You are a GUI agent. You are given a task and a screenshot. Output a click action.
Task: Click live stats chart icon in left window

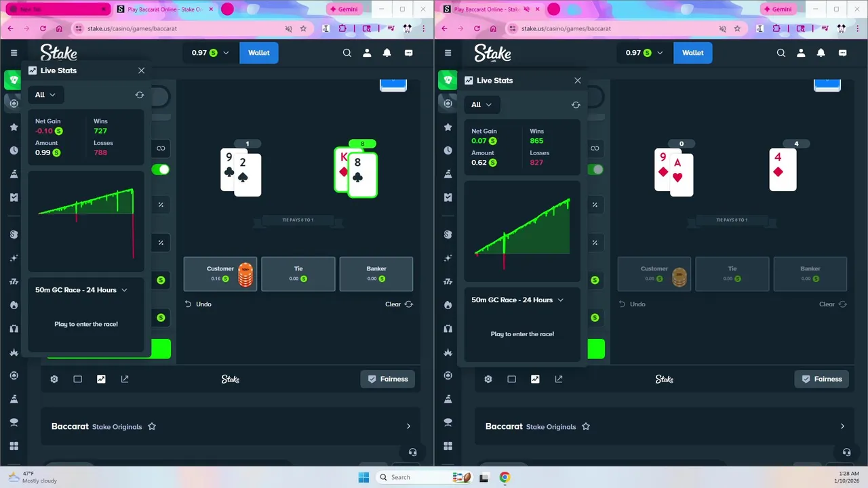(x=101, y=380)
